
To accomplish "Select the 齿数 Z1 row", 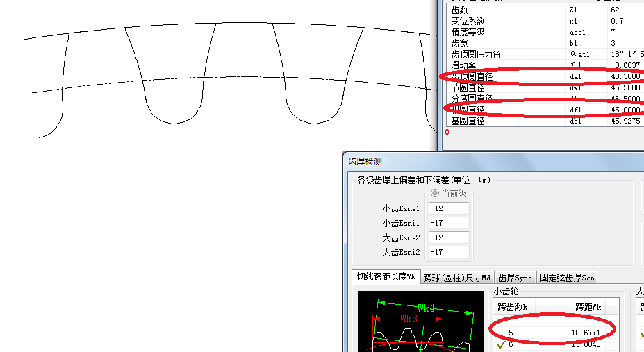I will [x=545, y=10].
